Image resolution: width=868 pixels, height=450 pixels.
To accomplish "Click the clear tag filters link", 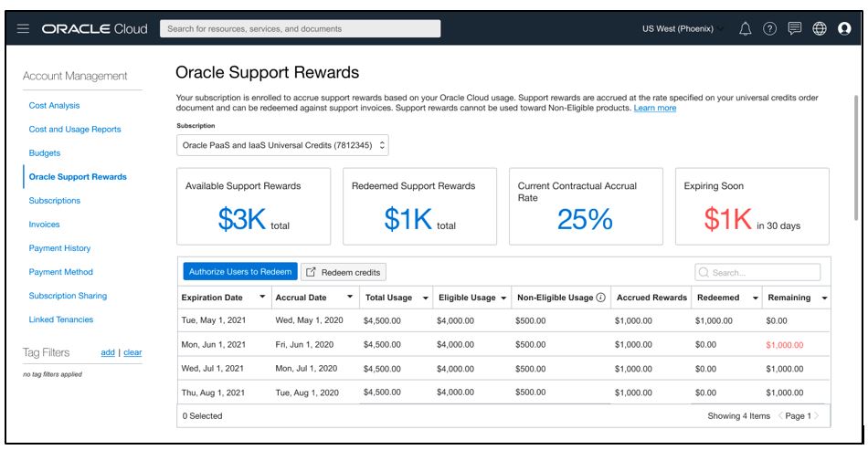I will (x=132, y=352).
